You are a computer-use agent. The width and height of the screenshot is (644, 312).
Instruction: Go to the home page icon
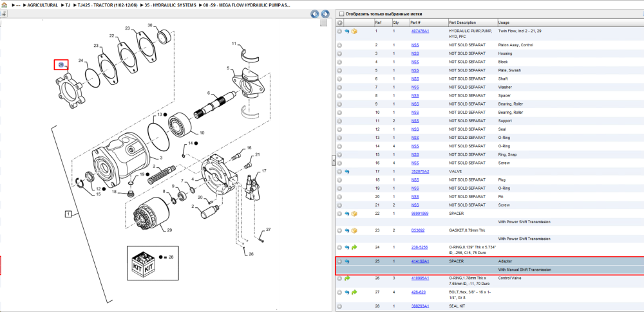4,5
